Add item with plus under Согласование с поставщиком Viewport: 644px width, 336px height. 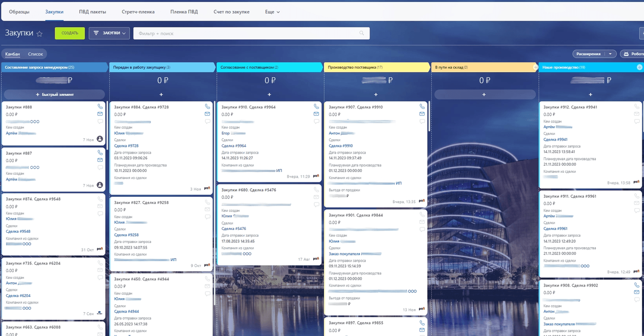[270, 95]
